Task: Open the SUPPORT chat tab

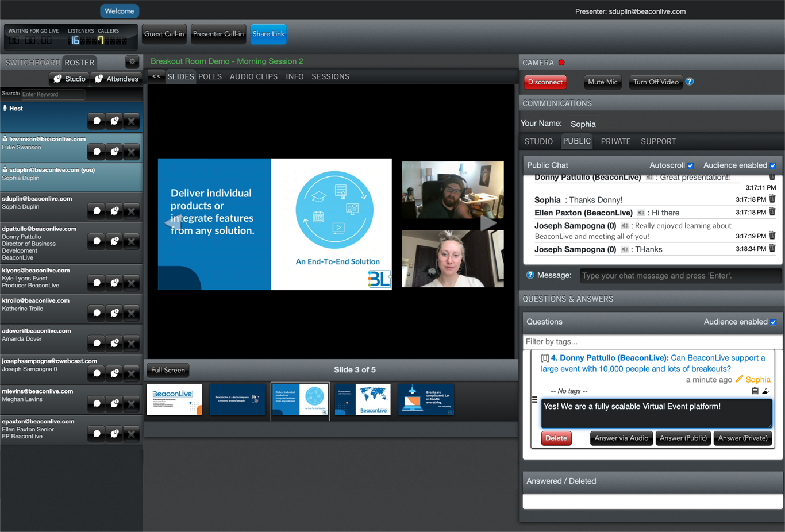Action: 658,141
